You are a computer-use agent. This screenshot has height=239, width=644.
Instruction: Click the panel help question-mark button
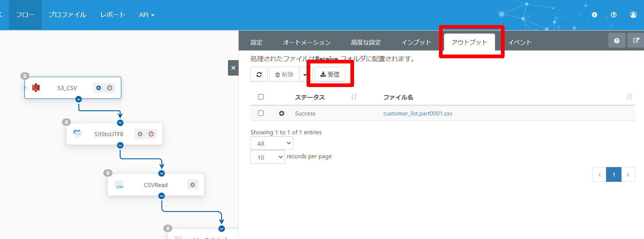(617, 41)
